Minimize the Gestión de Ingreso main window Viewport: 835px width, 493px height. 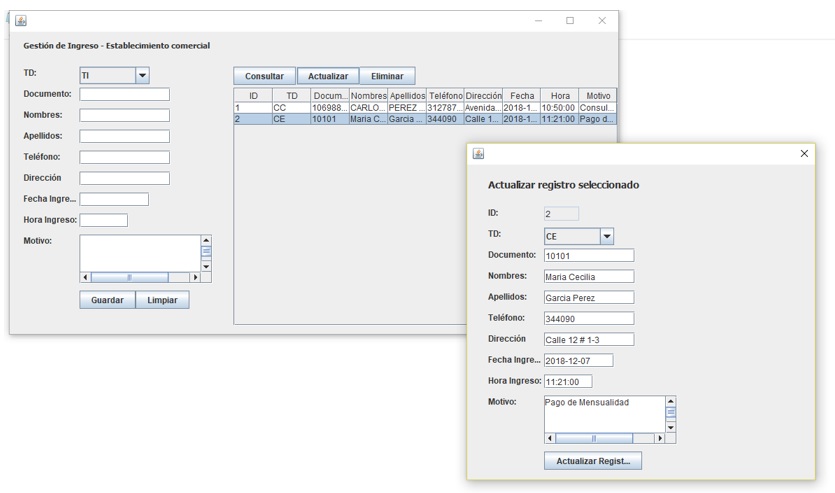(x=538, y=20)
